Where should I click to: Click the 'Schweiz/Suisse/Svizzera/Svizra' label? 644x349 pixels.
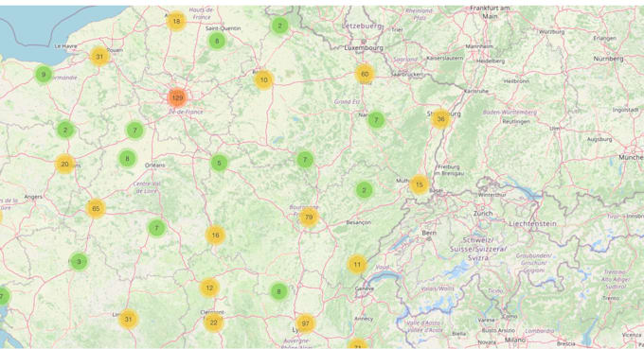(478, 249)
